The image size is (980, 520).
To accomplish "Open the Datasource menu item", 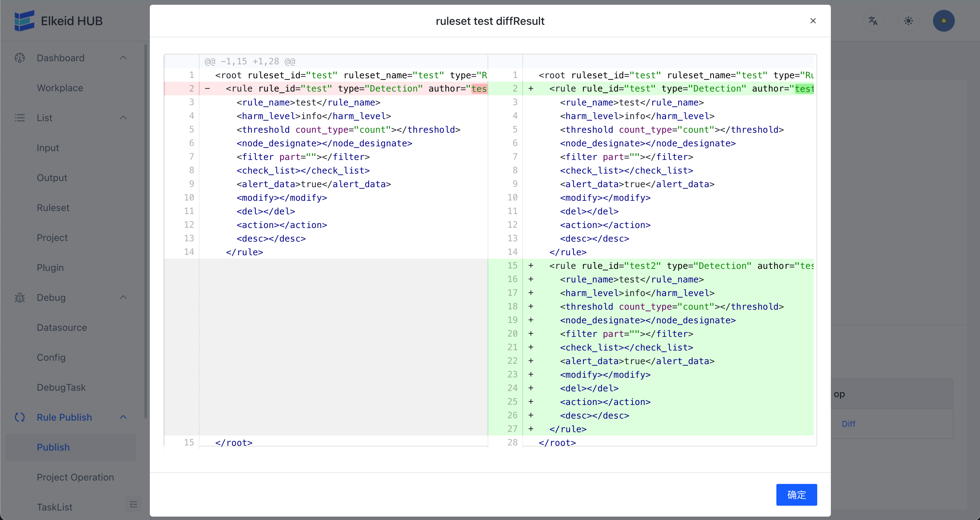I will click(62, 327).
